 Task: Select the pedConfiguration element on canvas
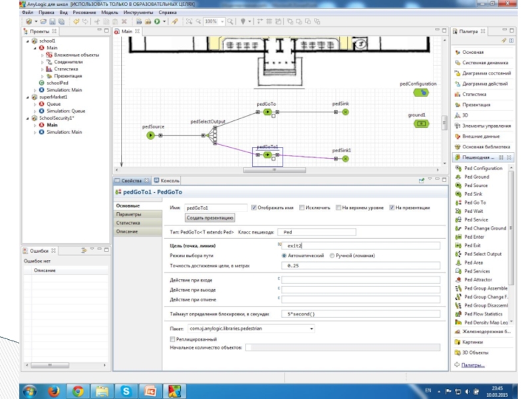coord(423,92)
